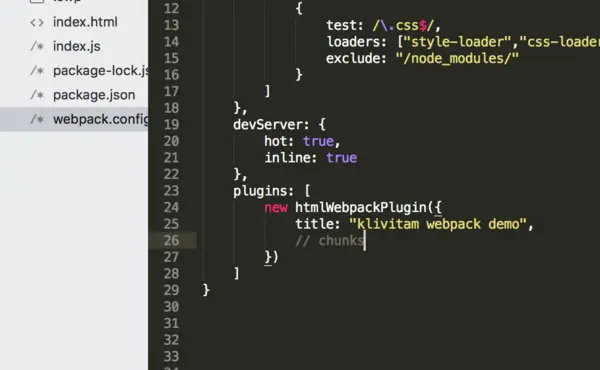Click the "true" value after hot
600x370 pixels.
(318, 141)
